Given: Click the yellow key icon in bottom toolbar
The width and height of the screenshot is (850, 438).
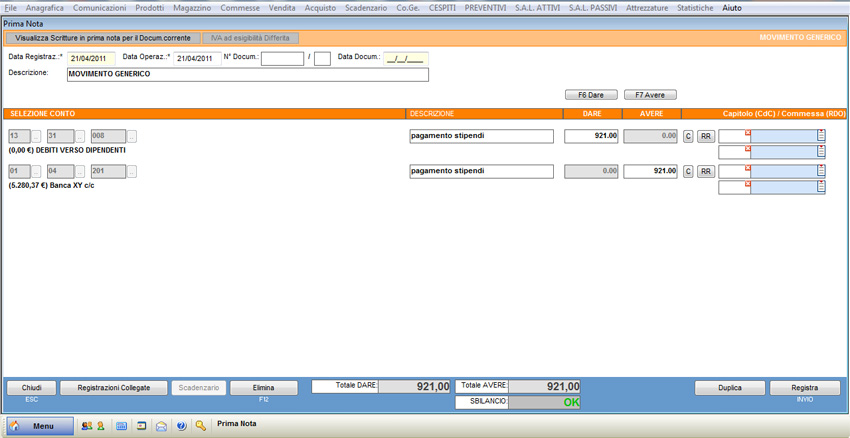Looking at the screenshot, I should tap(201, 425).
